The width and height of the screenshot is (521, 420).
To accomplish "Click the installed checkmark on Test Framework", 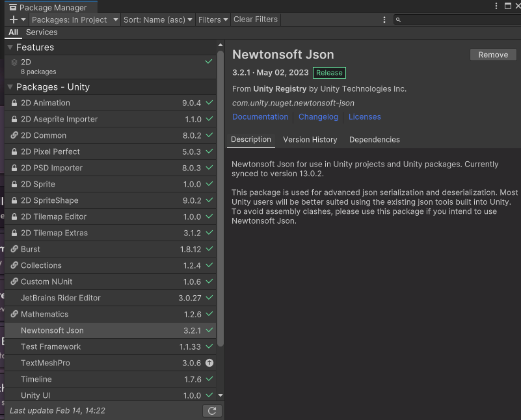I will 209,347.
